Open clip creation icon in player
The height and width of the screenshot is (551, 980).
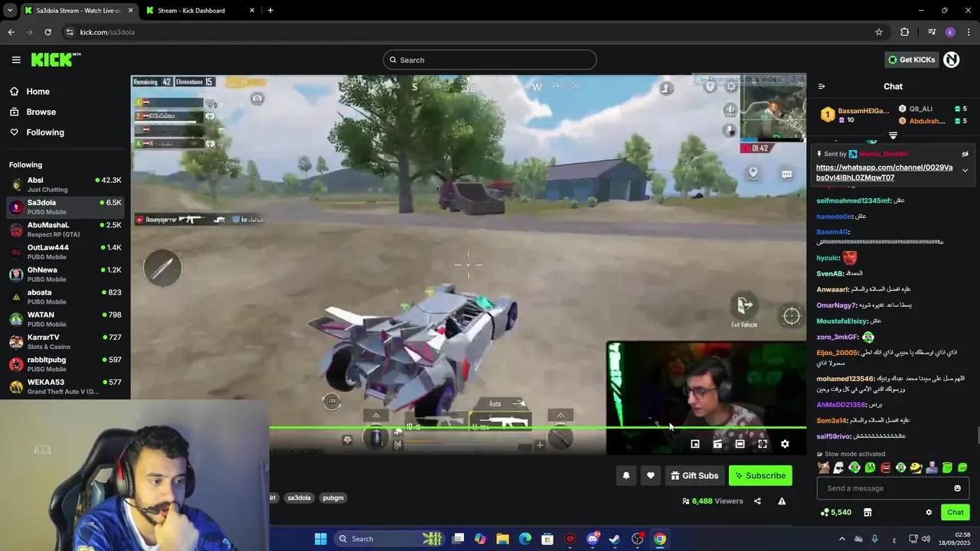[717, 444]
